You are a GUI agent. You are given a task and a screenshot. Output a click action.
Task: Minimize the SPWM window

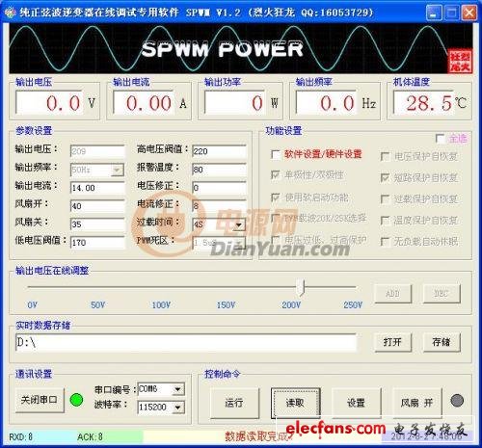click(x=434, y=13)
